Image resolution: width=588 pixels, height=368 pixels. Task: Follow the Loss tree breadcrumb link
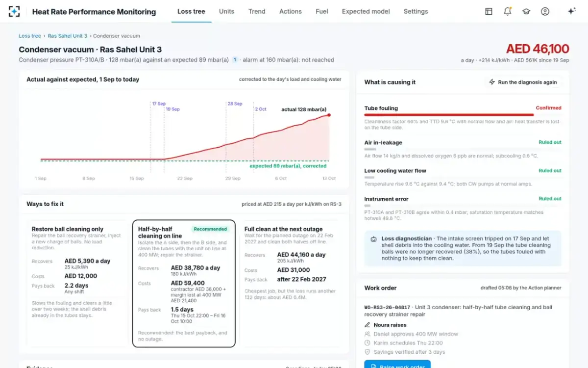[30, 36]
